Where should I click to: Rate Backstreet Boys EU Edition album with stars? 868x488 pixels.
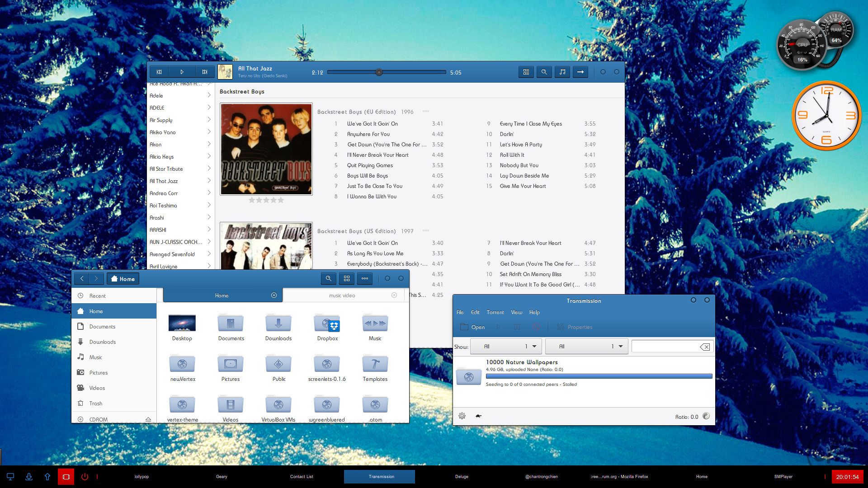click(266, 200)
